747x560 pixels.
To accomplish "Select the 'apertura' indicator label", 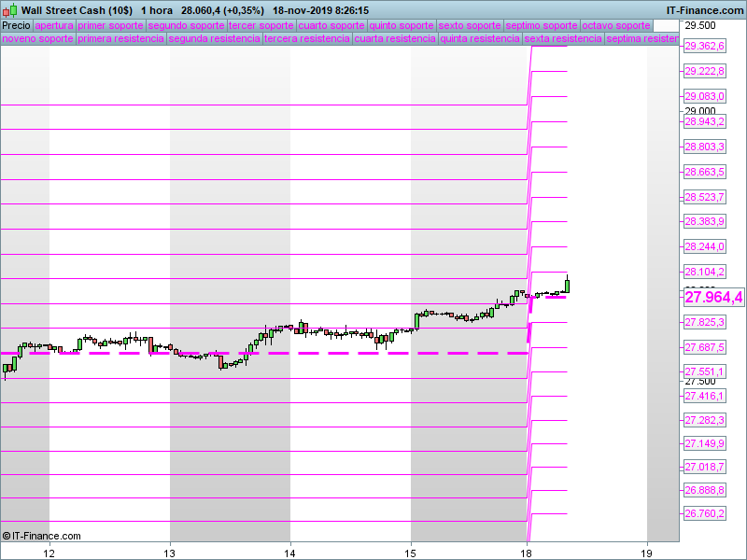I will (54, 25).
